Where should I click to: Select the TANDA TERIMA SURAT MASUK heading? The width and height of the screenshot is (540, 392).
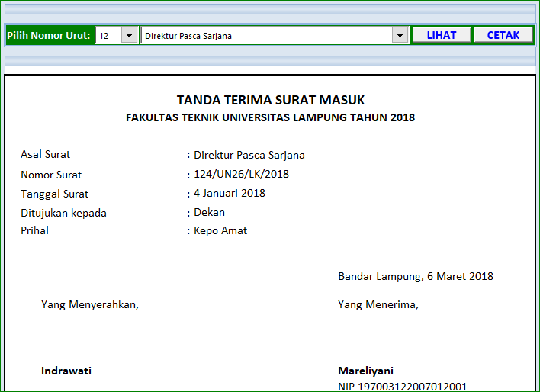(271, 100)
